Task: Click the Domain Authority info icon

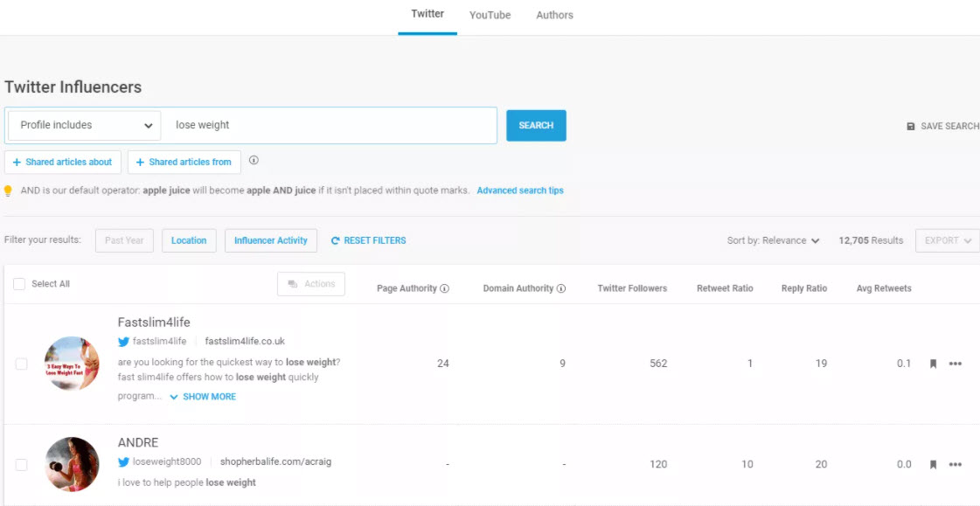Action: coord(561,288)
